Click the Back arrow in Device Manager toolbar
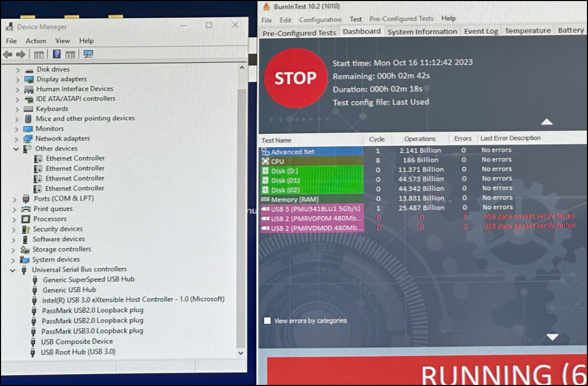Image resolution: width=588 pixels, height=386 pixels. tap(7, 55)
